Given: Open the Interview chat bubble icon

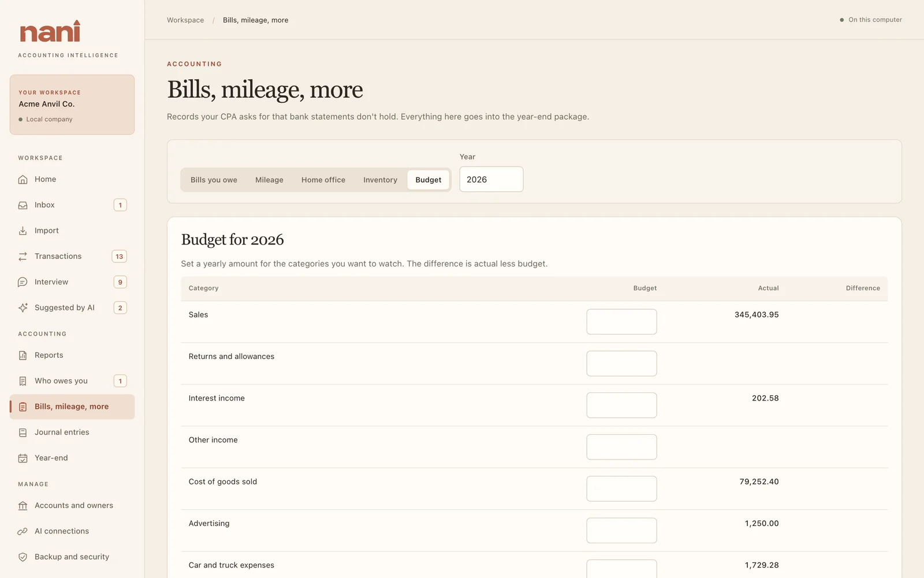Looking at the screenshot, I should [23, 282].
